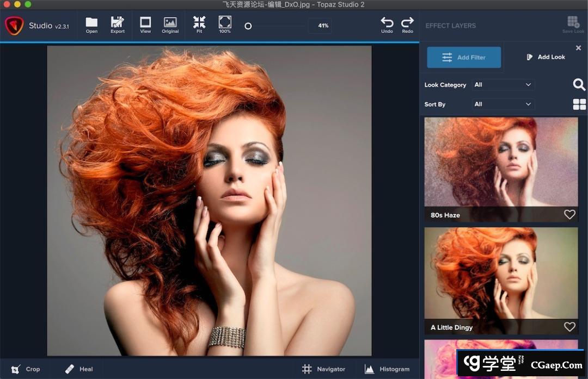The image size is (588, 379).
Task: Favorite the 80s Haze look
Action: [569, 215]
